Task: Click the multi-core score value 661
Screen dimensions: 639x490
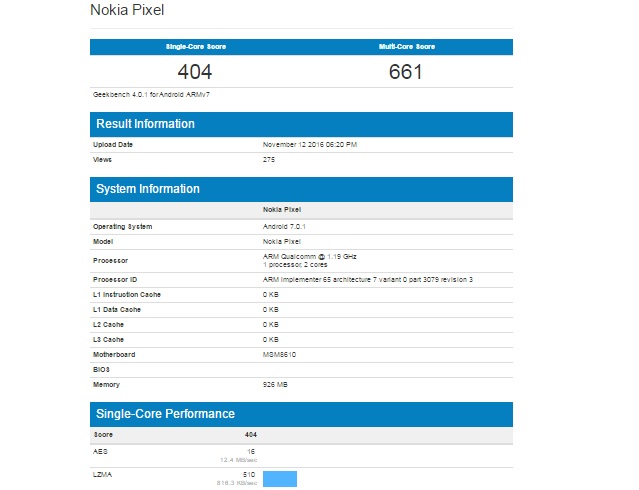Action: pyautogui.click(x=405, y=72)
